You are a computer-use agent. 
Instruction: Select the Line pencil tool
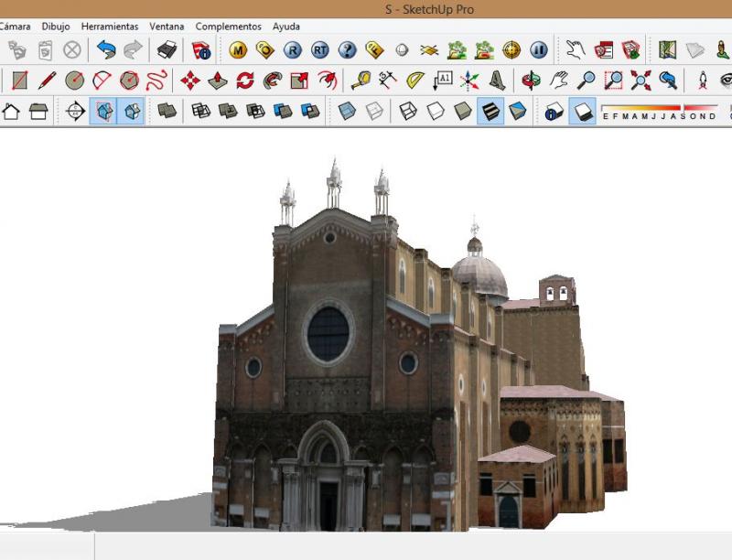tap(48, 81)
